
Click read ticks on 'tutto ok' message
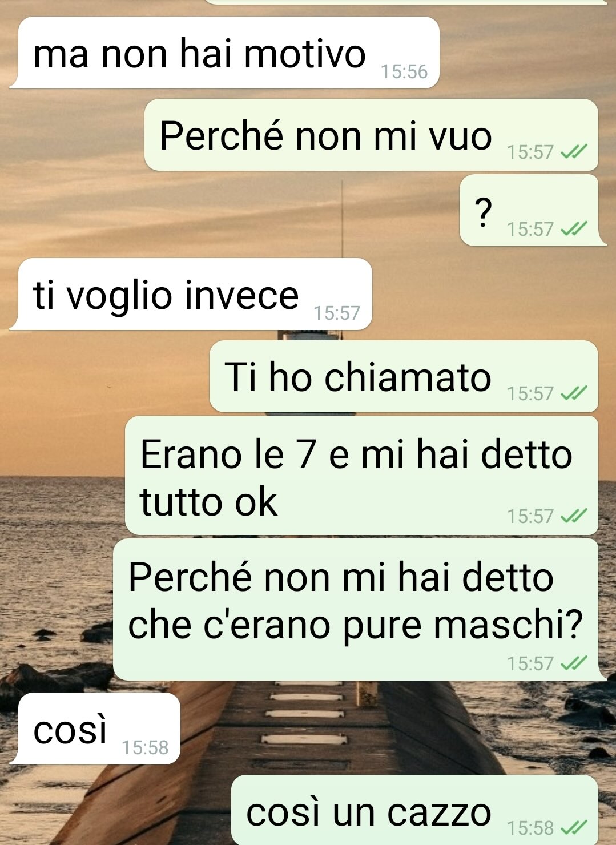[x=574, y=516]
